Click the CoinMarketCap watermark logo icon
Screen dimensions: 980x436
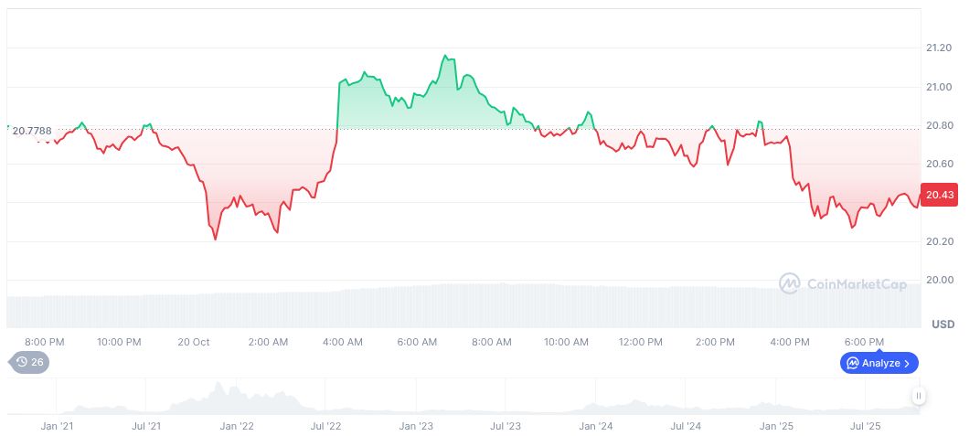(x=789, y=284)
